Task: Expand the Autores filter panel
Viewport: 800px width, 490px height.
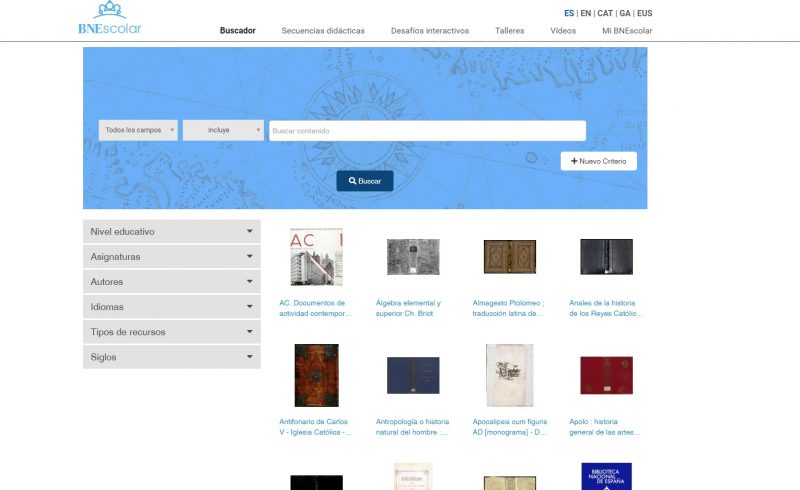Action: coord(172,282)
